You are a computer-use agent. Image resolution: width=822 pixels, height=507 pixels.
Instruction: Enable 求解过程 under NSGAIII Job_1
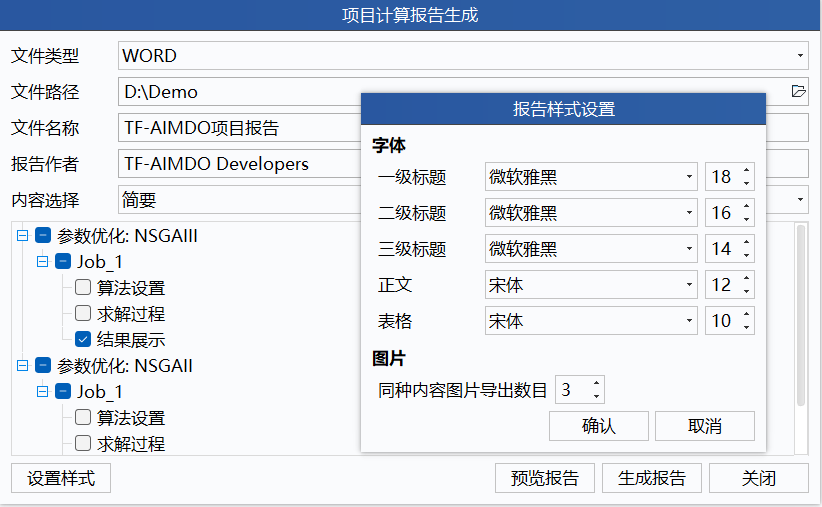(x=83, y=314)
